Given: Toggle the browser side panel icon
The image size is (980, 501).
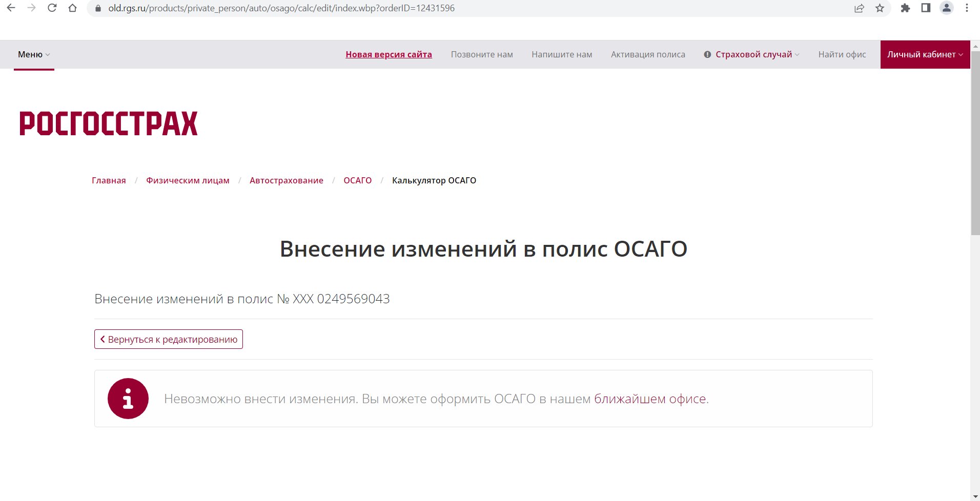Looking at the screenshot, I should (x=926, y=8).
